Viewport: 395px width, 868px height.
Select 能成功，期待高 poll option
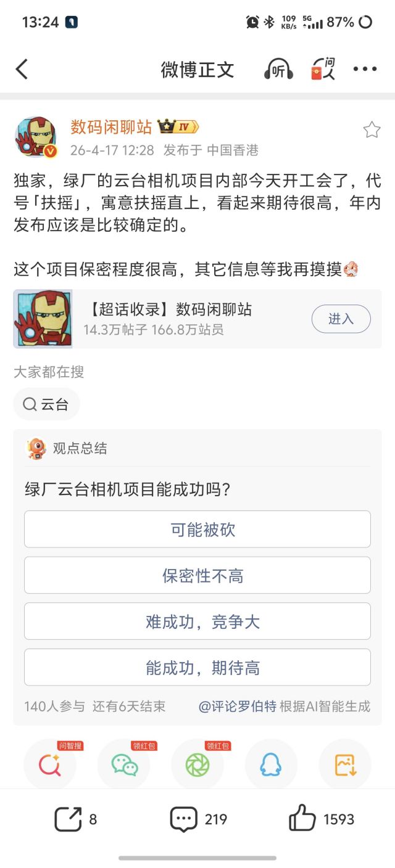197,667
